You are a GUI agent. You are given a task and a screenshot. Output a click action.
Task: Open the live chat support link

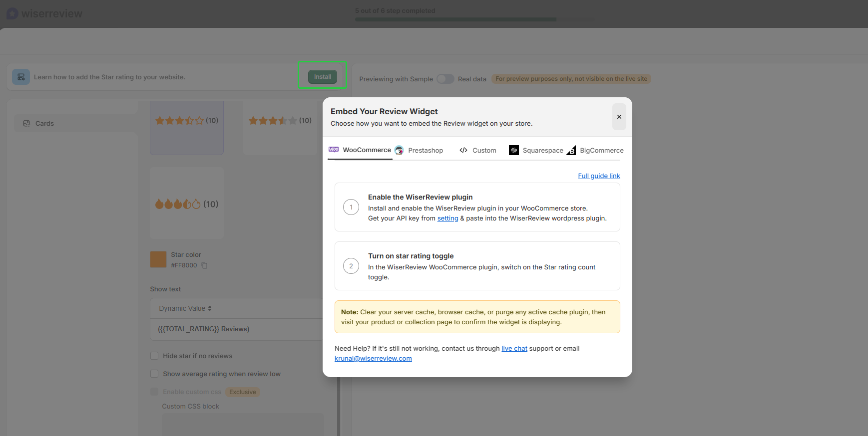(x=514, y=349)
